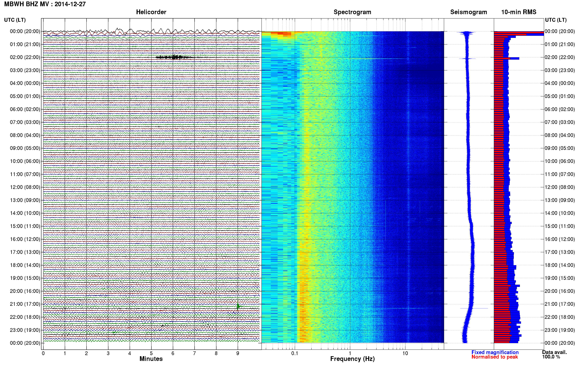Click minute tick '5' on helicorder axis
The width and height of the screenshot is (588, 368).
(x=151, y=353)
